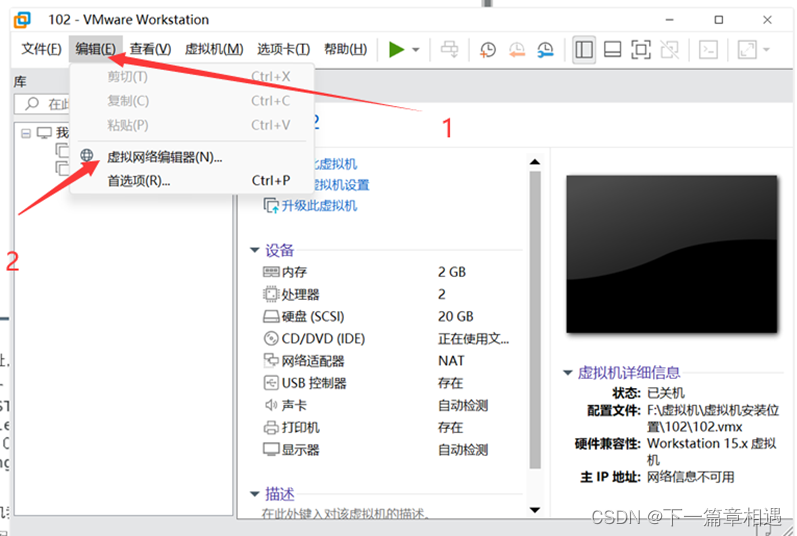The image size is (797, 536).
Task: Click the Send Ctrl+Alt+Del toolbar icon
Action: pos(449,50)
